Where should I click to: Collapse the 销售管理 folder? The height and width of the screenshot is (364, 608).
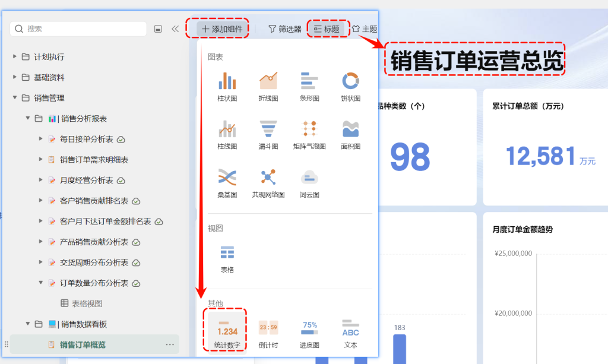pos(14,97)
